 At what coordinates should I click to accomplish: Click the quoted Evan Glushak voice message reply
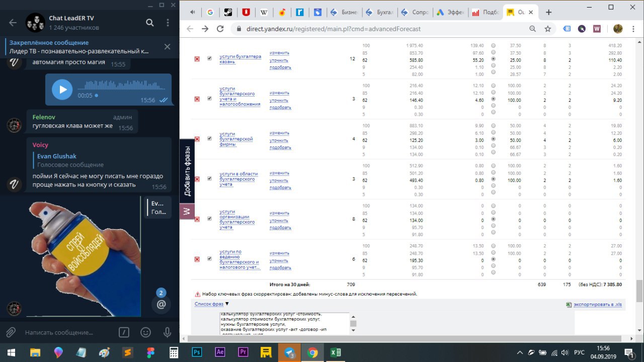(x=99, y=160)
